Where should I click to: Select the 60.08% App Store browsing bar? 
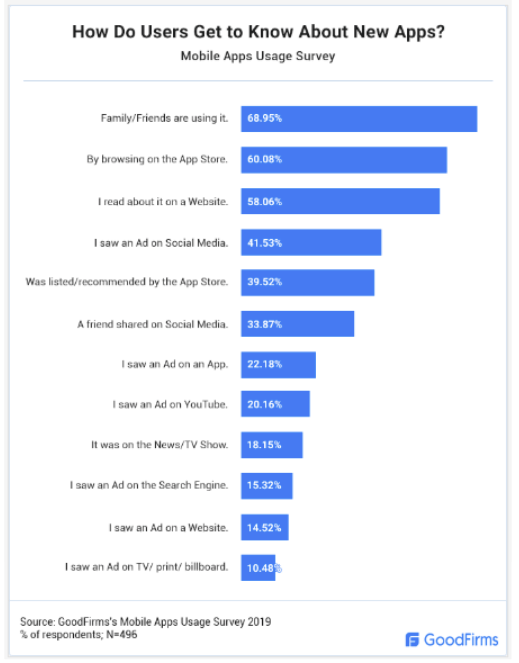click(344, 160)
